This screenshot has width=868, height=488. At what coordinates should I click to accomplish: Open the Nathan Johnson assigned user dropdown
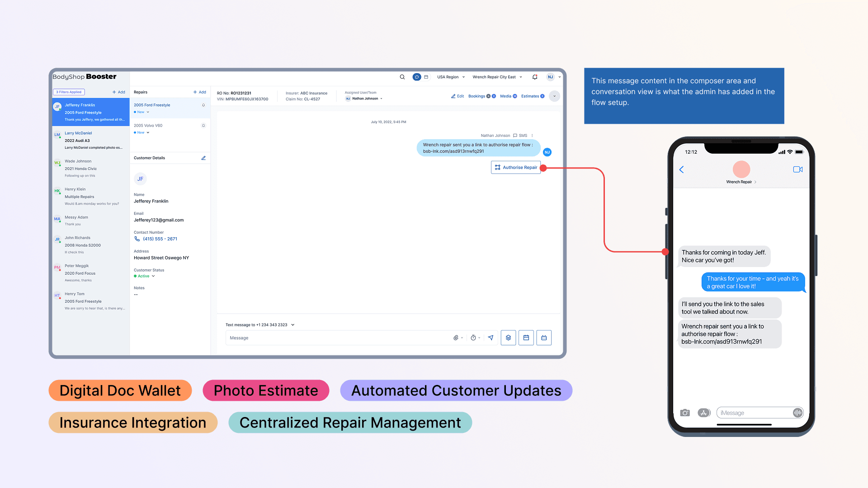364,99
